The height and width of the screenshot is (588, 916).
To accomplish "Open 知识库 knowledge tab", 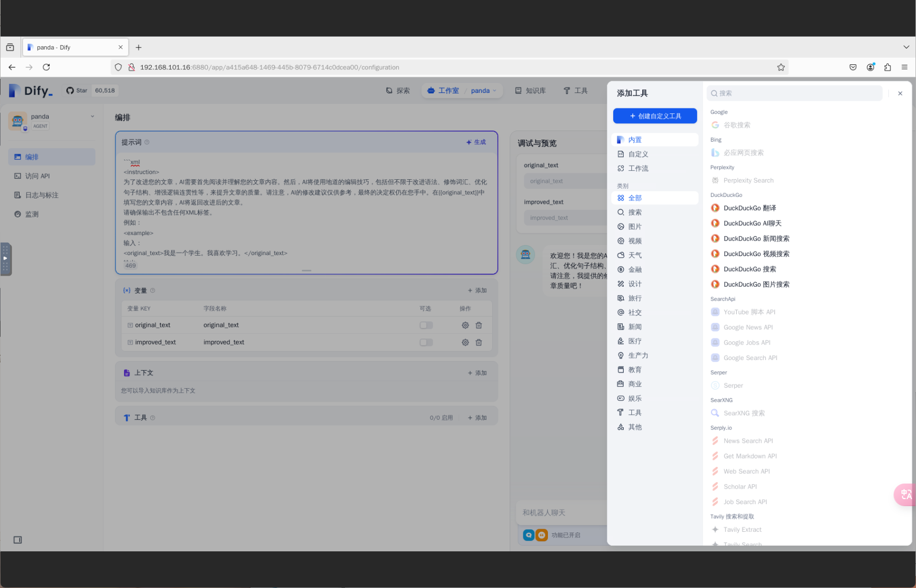I will 530,90.
